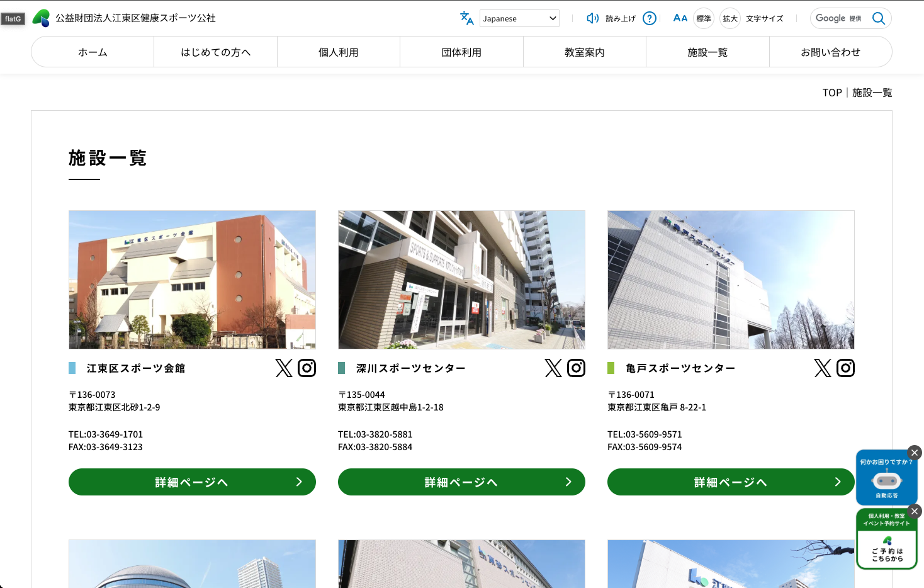This screenshot has width=924, height=588.
Task: Click 詳細ページへ button for 江東区スポーツ会館
Action: coord(192,482)
